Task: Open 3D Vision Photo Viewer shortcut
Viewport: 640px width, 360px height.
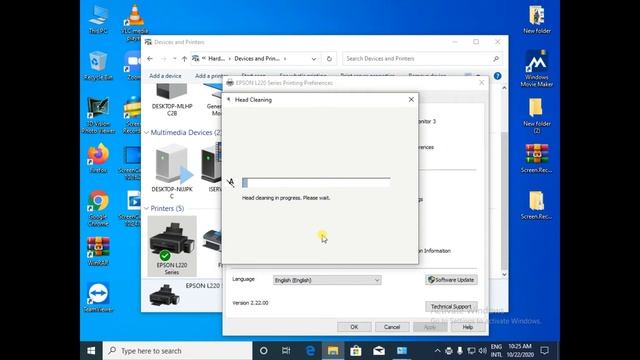Action: (98, 116)
